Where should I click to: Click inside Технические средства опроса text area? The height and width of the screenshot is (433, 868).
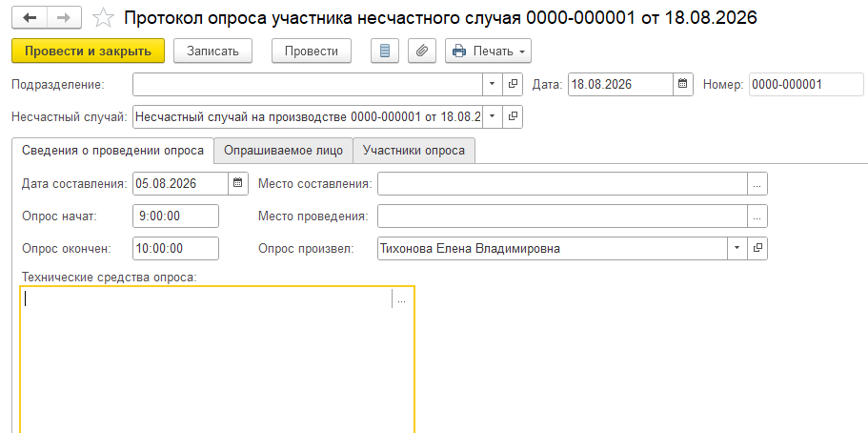pyautogui.click(x=217, y=361)
